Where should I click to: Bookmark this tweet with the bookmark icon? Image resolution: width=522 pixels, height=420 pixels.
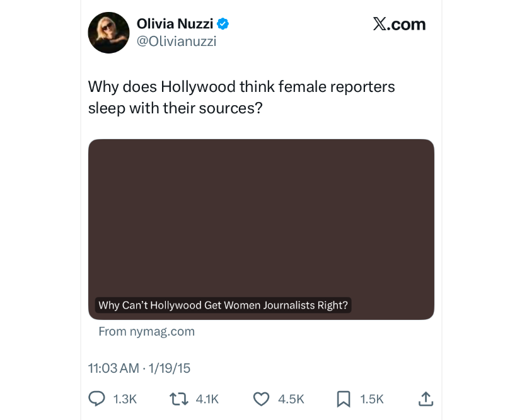tap(344, 399)
